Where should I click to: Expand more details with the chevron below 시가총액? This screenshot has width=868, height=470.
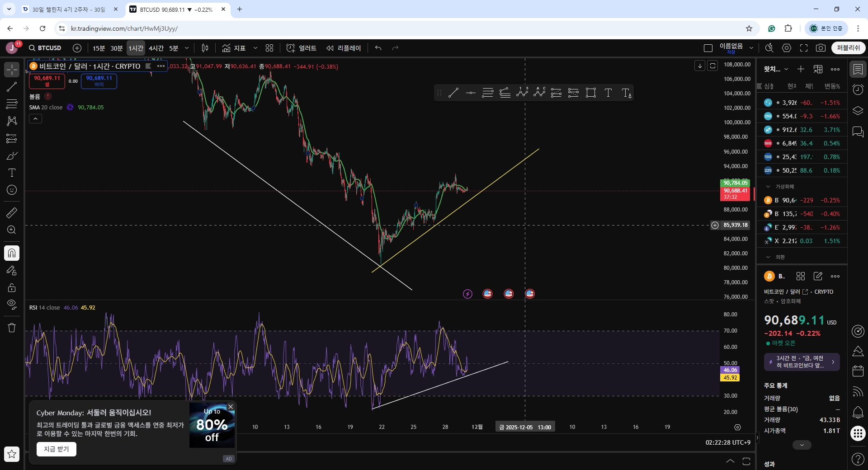point(802,445)
